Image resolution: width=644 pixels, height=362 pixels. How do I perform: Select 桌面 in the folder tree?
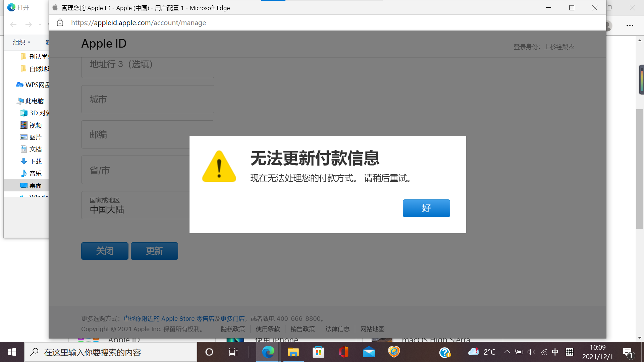point(35,185)
